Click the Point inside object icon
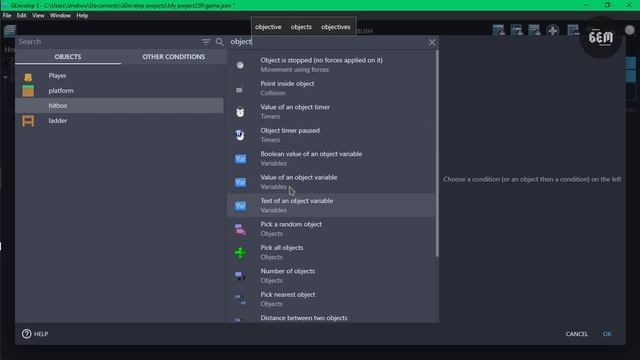 tap(240, 89)
